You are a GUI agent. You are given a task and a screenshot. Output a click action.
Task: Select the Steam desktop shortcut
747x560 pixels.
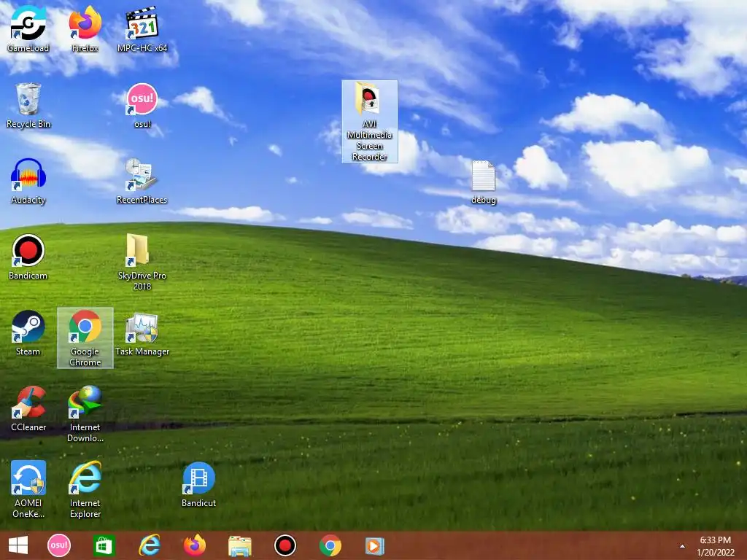point(28,332)
